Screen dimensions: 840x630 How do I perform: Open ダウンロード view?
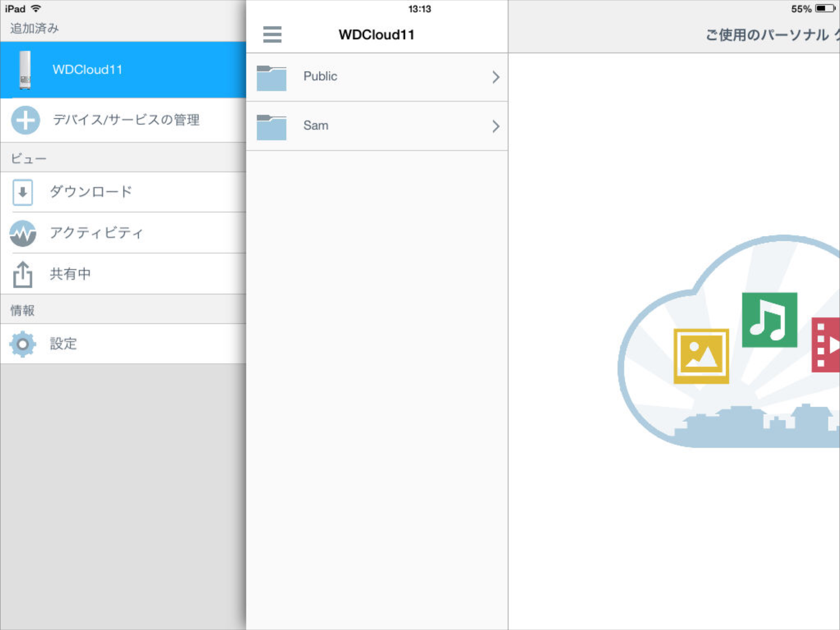91,192
